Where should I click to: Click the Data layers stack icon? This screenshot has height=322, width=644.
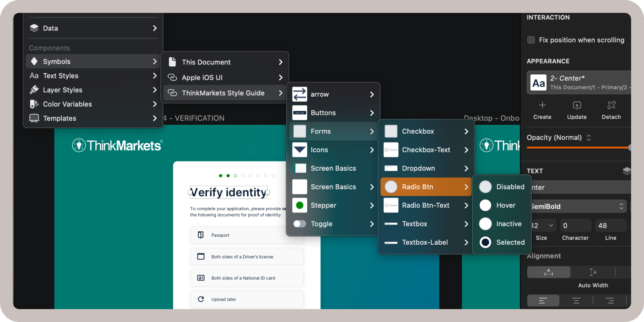point(34,28)
